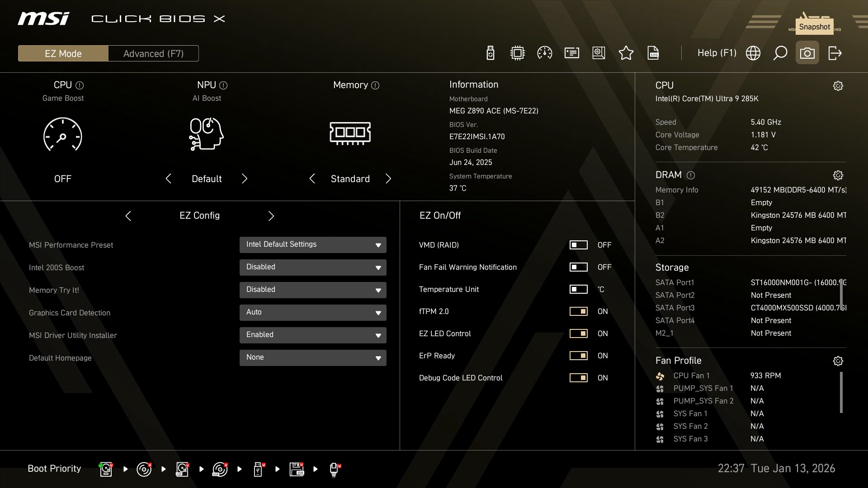Viewport: 868px width, 488px height.
Task: Click the Help (F1) button
Action: pyautogui.click(x=717, y=53)
